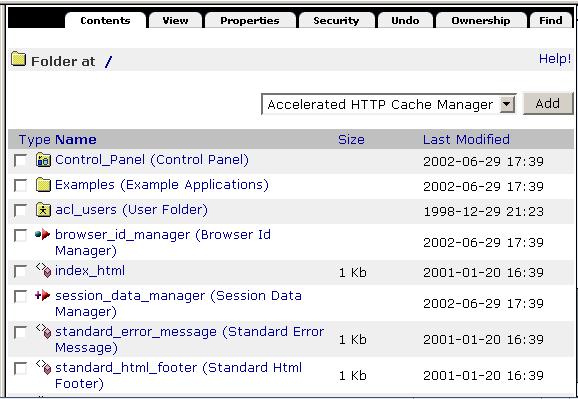
Task: Click the standard_html_footer icon
Action: point(43,367)
